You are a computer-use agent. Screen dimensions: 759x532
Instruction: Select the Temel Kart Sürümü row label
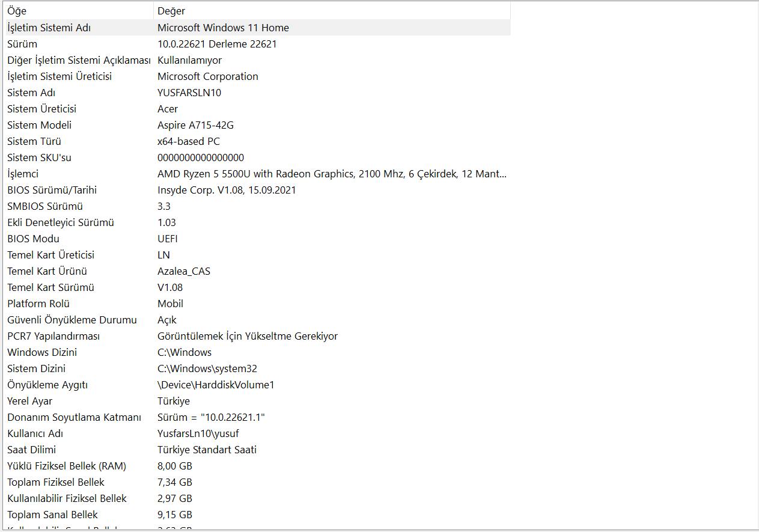click(x=50, y=287)
